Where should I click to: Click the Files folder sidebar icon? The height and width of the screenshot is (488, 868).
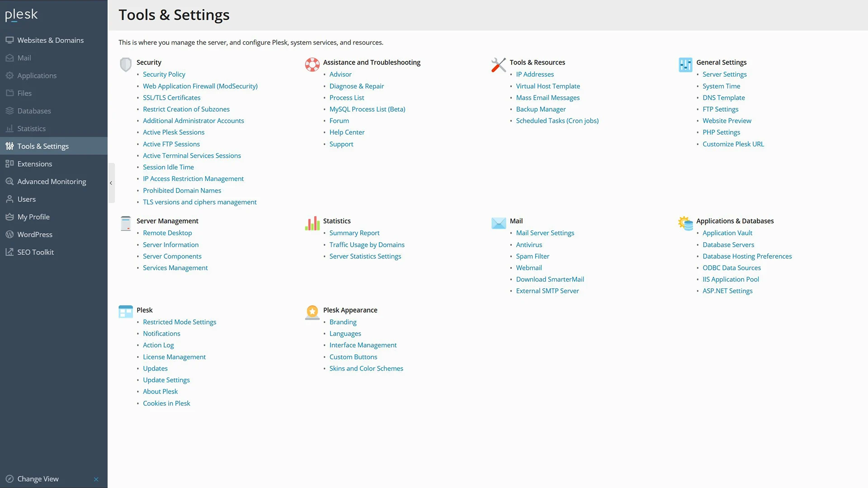click(x=9, y=93)
